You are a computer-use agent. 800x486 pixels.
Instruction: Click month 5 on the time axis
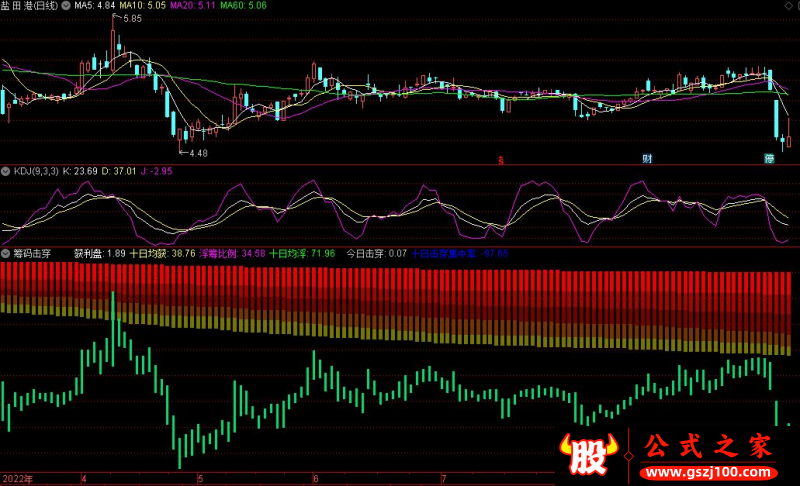(200, 479)
